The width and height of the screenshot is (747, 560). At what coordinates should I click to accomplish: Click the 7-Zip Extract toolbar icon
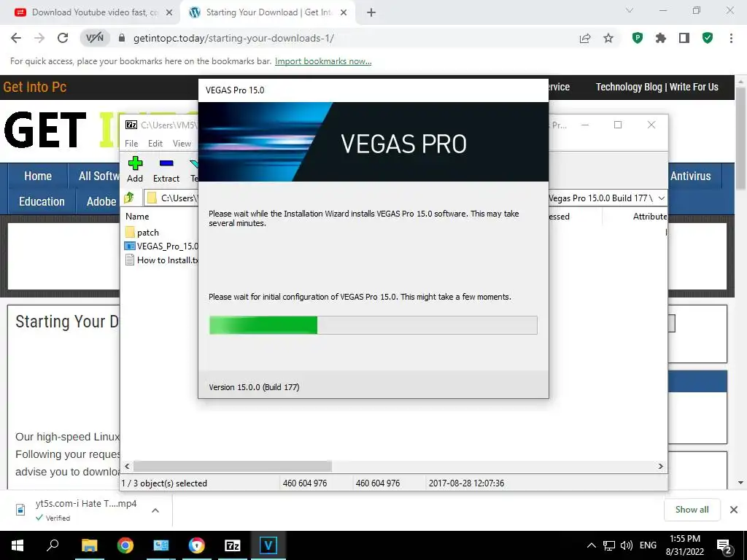point(166,169)
